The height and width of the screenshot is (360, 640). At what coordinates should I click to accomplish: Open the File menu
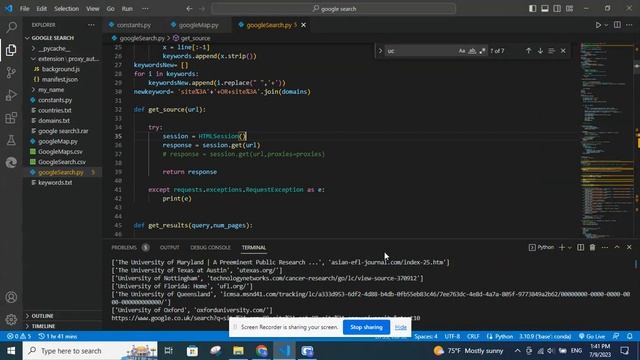tap(24, 9)
